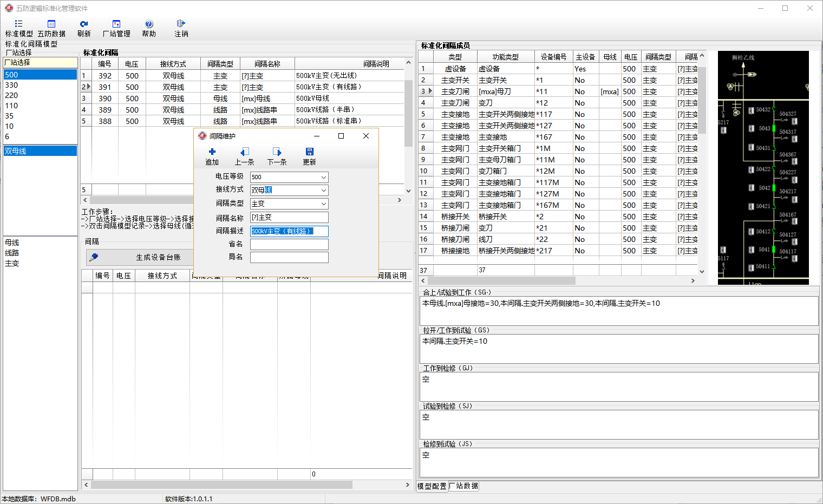This screenshot has height=504, width=823.
Task: Select voltage level 500 in list
Action: click(40, 75)
